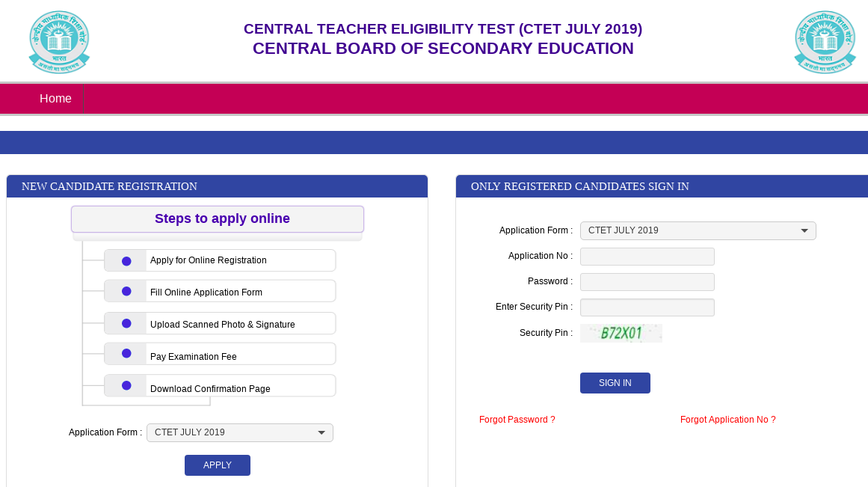The width and height of the screenshot is (868, 487).
Task: Click the Enter Security Pin field
Action: click(x=647, y=307)
